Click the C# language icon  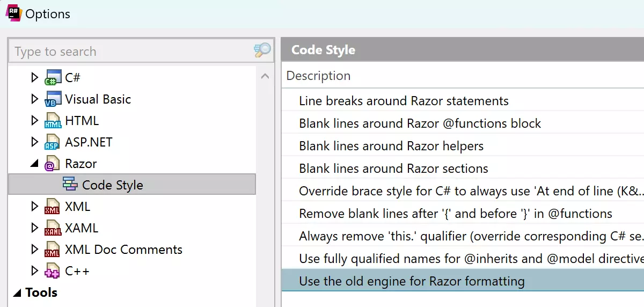52,78
